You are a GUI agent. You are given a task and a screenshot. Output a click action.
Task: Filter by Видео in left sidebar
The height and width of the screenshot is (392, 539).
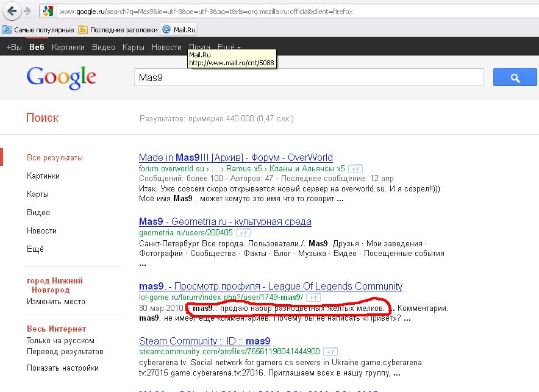click(x=38, y=212)
